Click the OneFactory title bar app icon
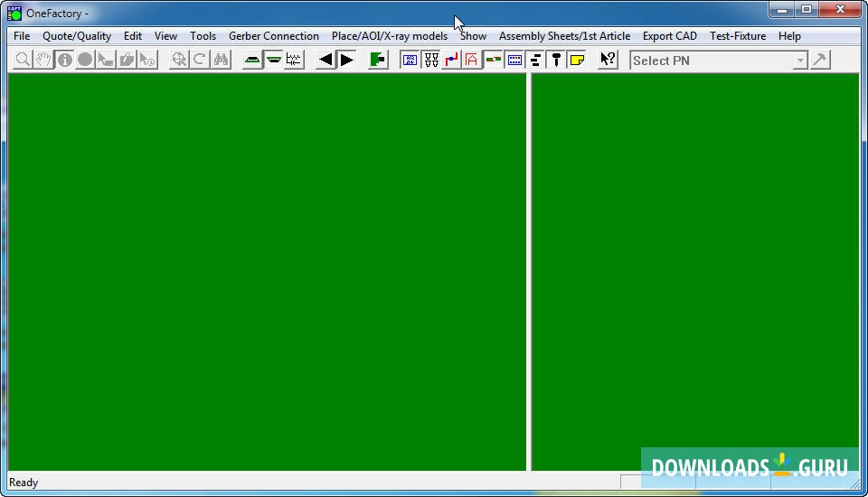 point(14,13)
